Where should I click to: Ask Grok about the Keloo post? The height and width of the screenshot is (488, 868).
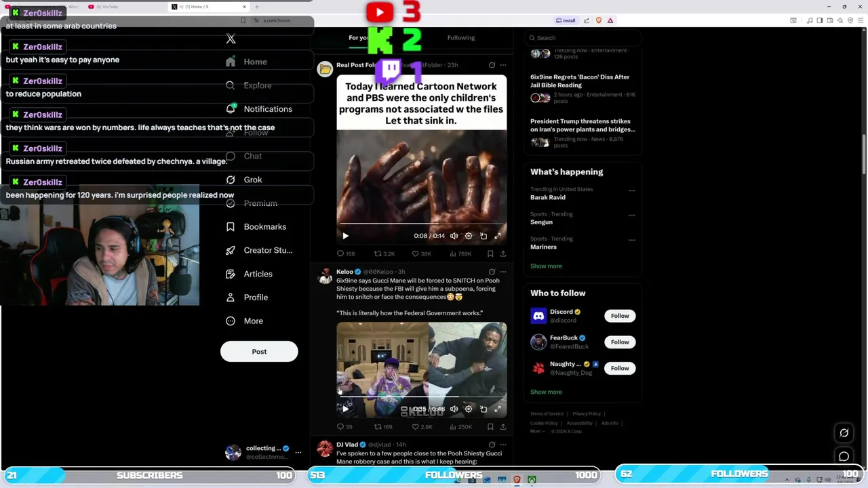tap(492, 272)
